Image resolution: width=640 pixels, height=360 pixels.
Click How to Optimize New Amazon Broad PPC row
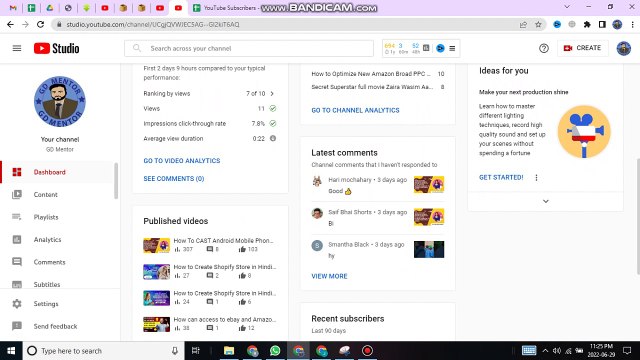point(378,74)
